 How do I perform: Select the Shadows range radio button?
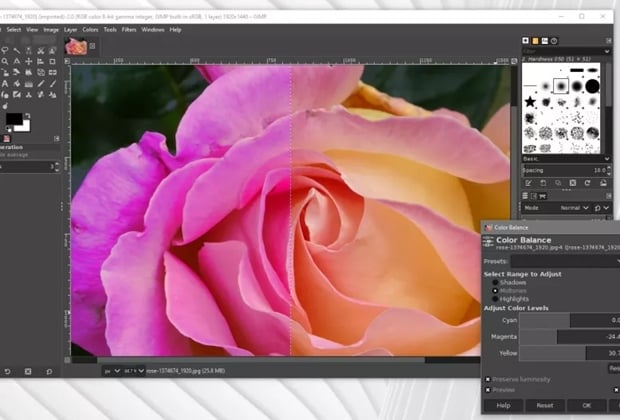pos(495,282)
